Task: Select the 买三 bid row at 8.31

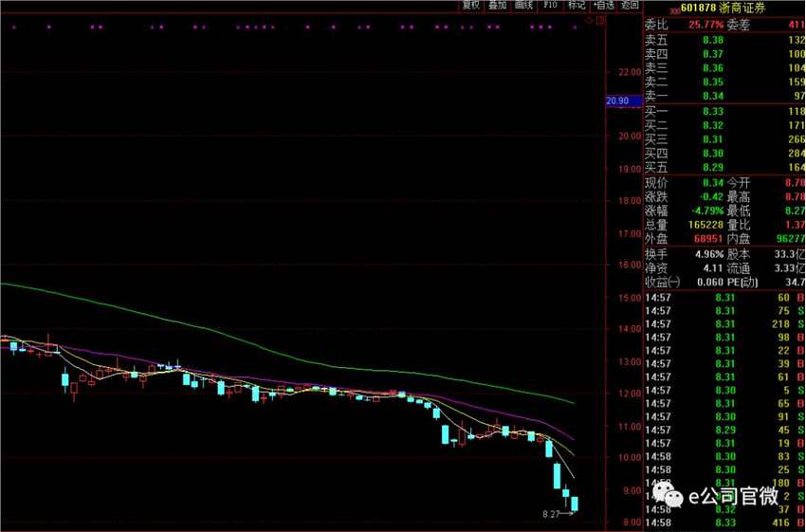Action: pyautogui.click(x=724, y=139)
